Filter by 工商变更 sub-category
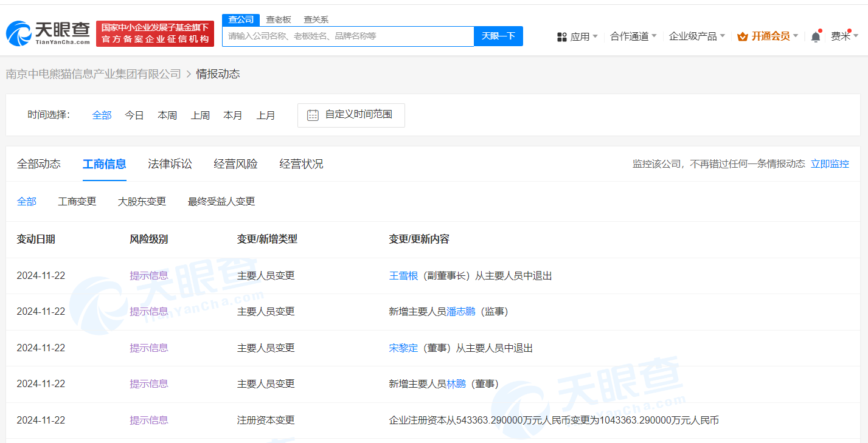Screen dimensions: 868x443 coord(77,202)
